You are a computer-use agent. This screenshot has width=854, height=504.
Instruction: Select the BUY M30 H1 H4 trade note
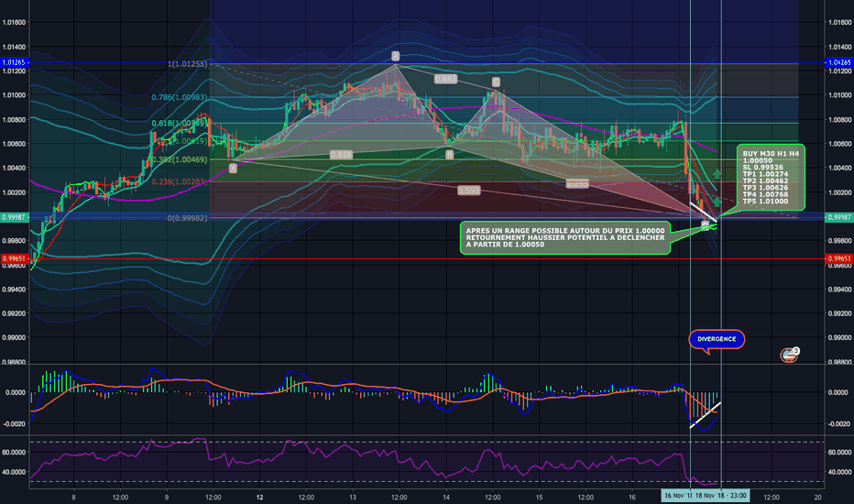771,178
